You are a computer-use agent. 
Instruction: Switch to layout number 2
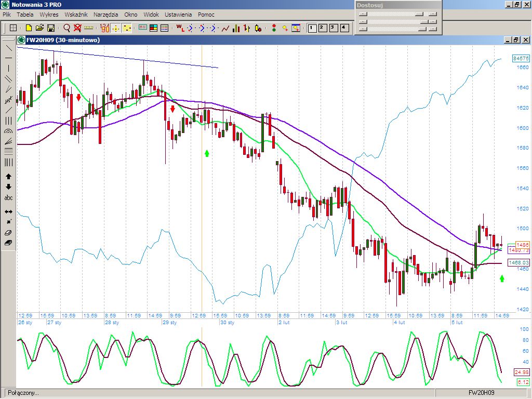tap(322, 28)
